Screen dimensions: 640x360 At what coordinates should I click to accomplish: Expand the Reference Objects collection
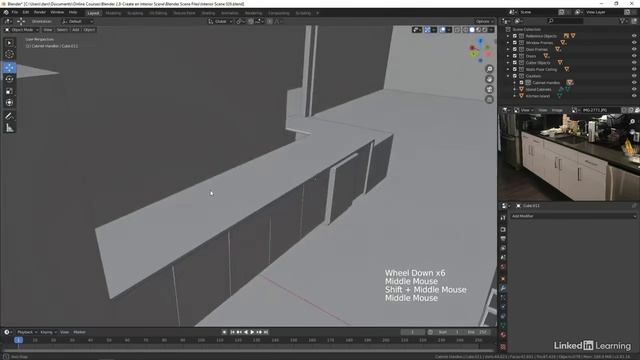[509, 36]
